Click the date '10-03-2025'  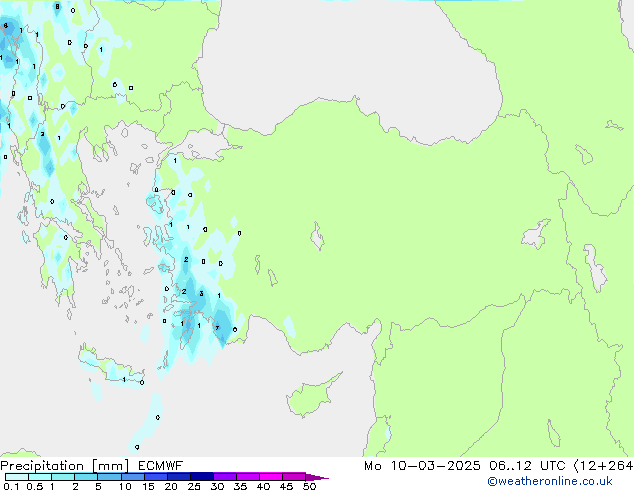[435, 466]
